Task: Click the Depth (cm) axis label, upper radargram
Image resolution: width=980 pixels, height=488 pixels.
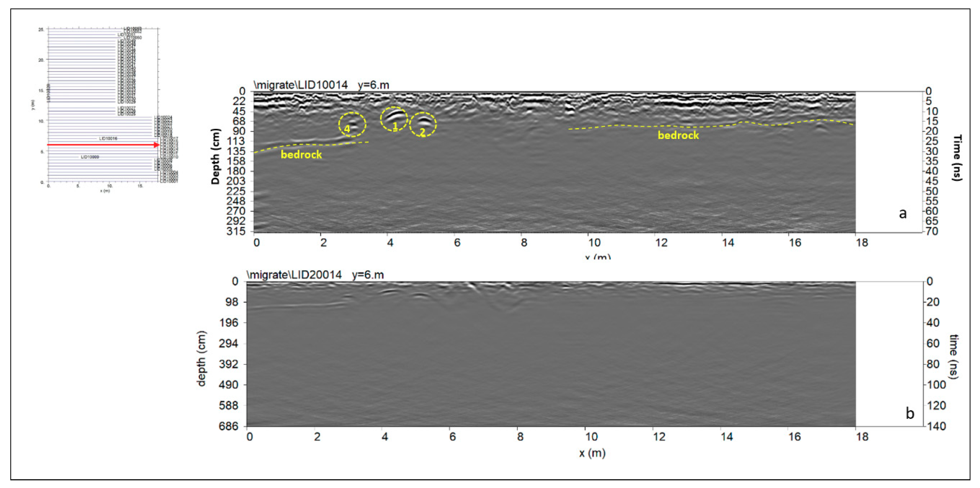Action: point(216,156)
